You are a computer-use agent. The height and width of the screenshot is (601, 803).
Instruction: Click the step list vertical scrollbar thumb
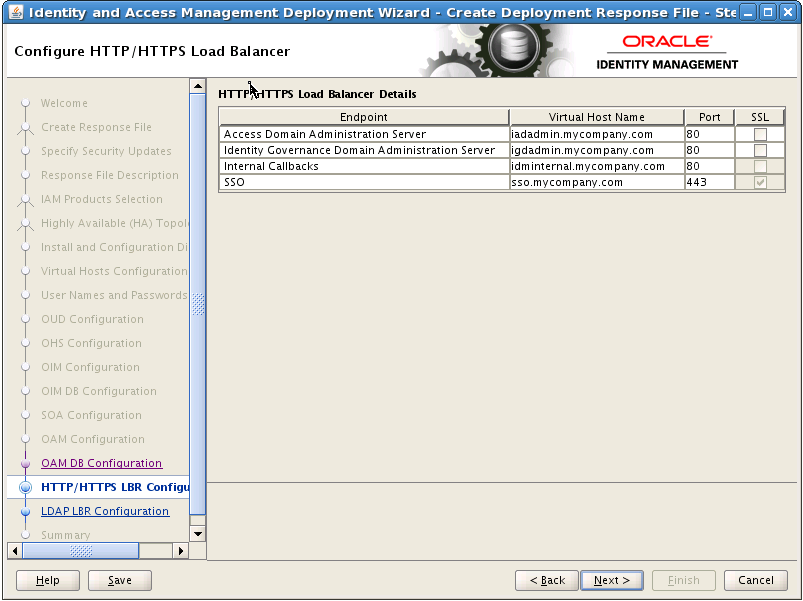pyautogui.click(x=198, y=304)
